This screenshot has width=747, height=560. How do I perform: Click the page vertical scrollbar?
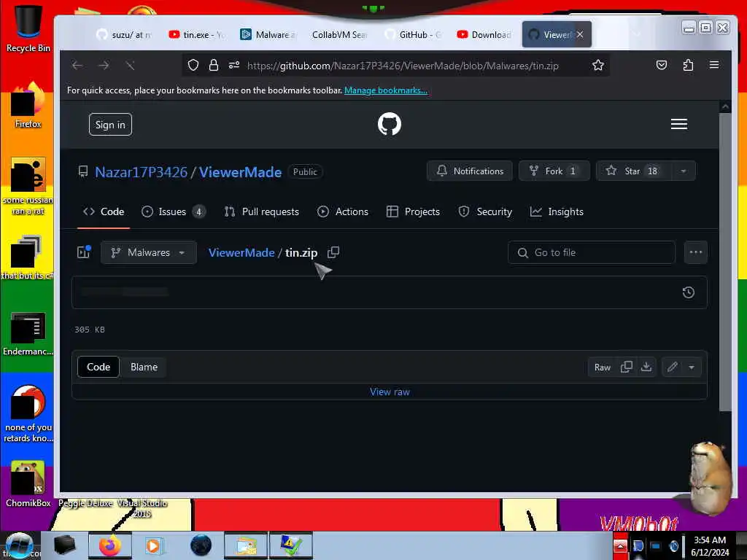724,262
